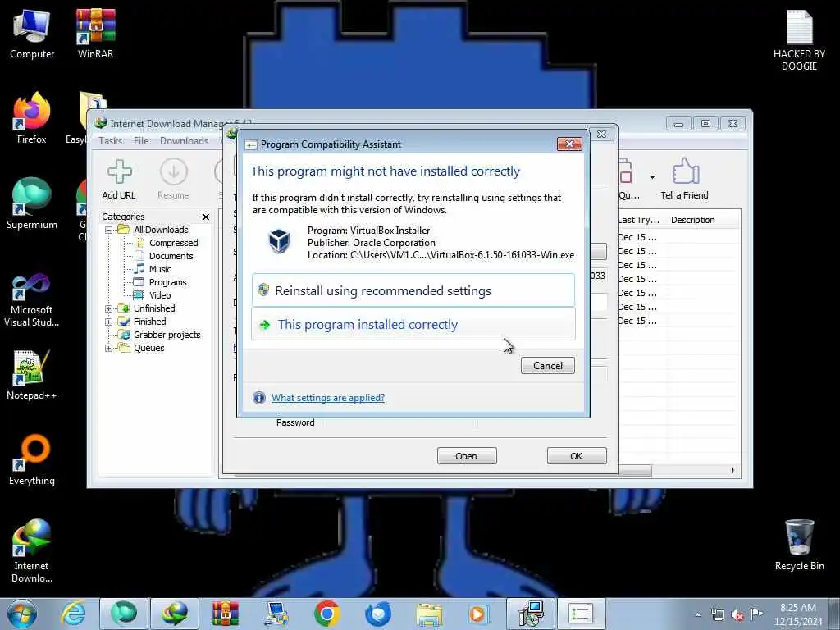The image size is (840, 630).
Task: Select the Programs category
Action: 160,282
